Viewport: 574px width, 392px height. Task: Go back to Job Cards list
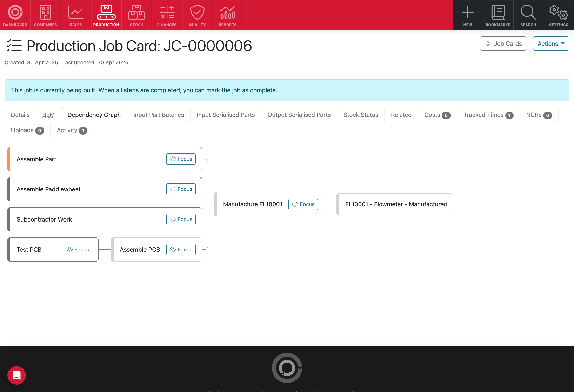503,43
